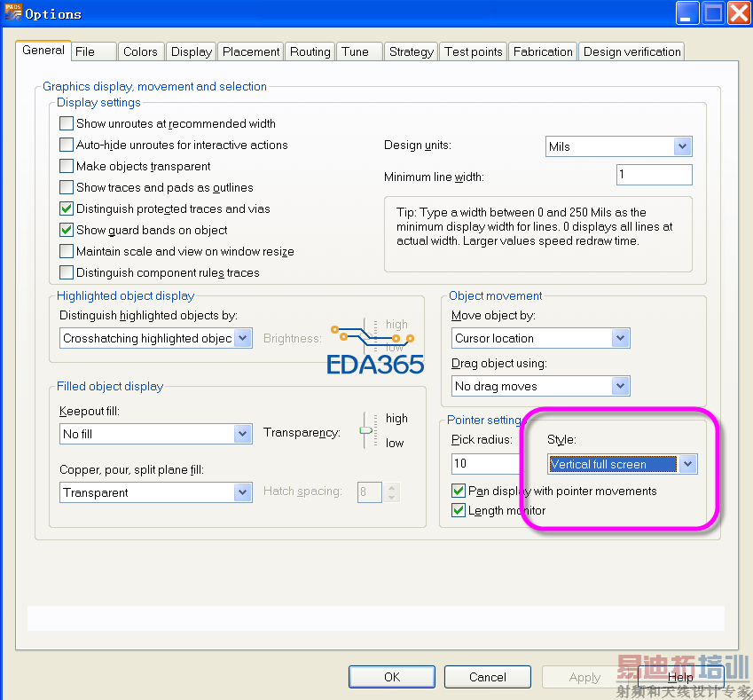Switch to the Colors tab
The width and height of the screenshot is (753, 700).
(x=140, y=51)
